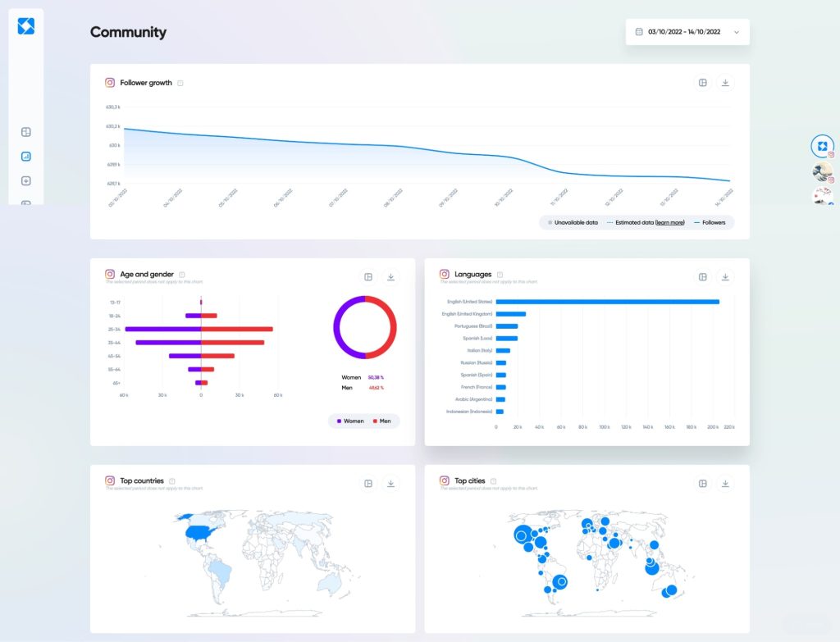This screenshot has height=642, width=840.
Task: Expand the date picker chevron arrow
Action: (x=736, y=32)
